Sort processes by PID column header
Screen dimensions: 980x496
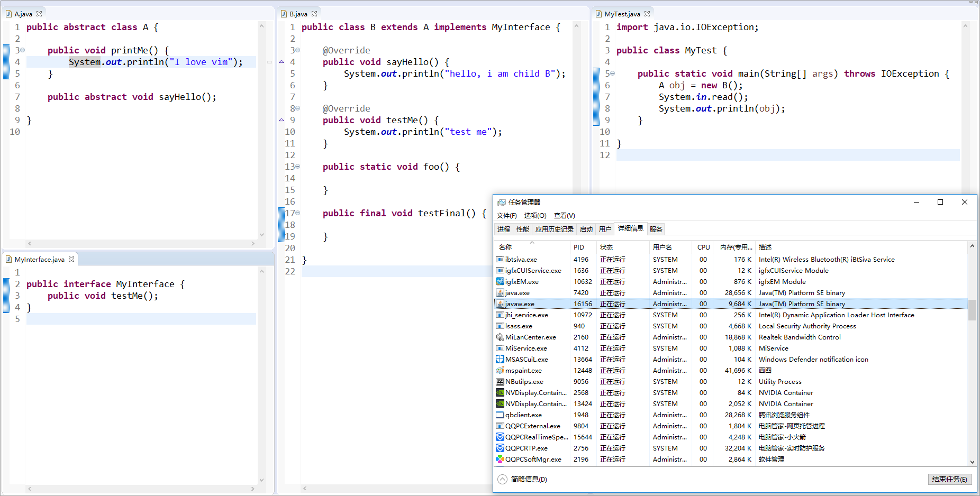tap(583, 247)
